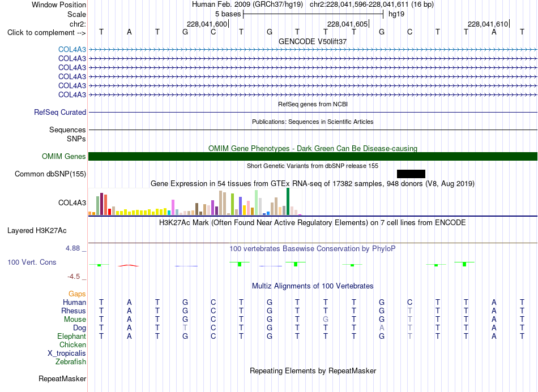The height and width of the screenshot is (392, 538).
Task: Select the Rhesus species label
Action: click(x=74, y=311)
